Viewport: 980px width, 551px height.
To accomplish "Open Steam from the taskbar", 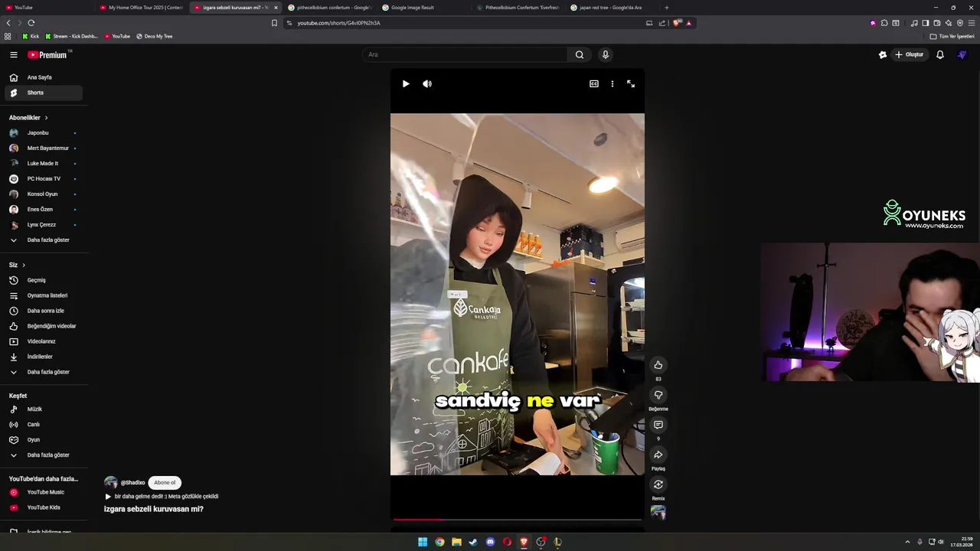I will click(473, 542).
